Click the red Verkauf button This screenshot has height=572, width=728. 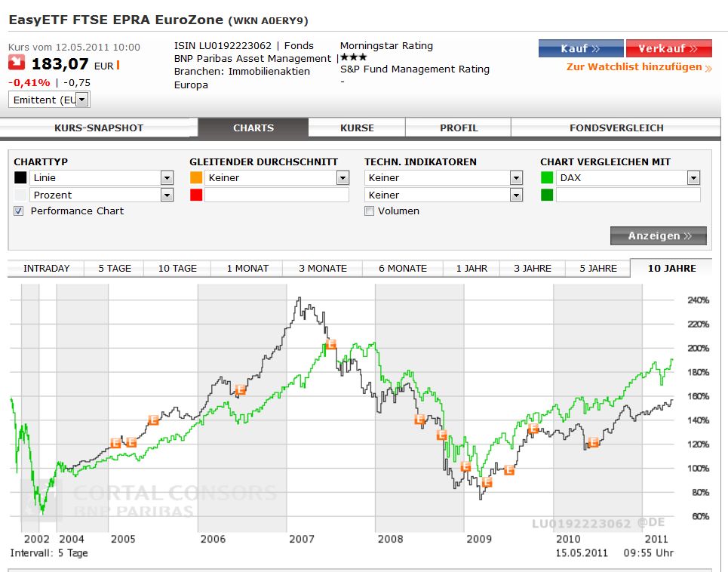[668, 48]
